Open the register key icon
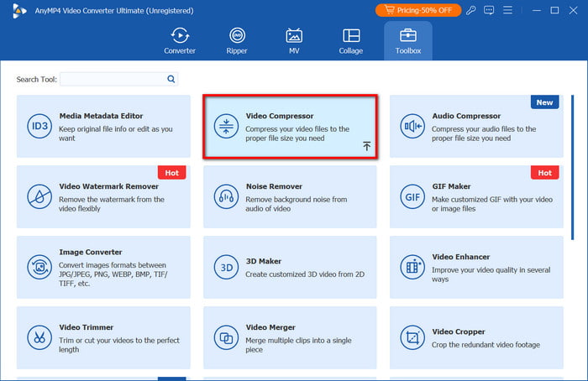This screenshot has width=588, height=381. (471, 10)
